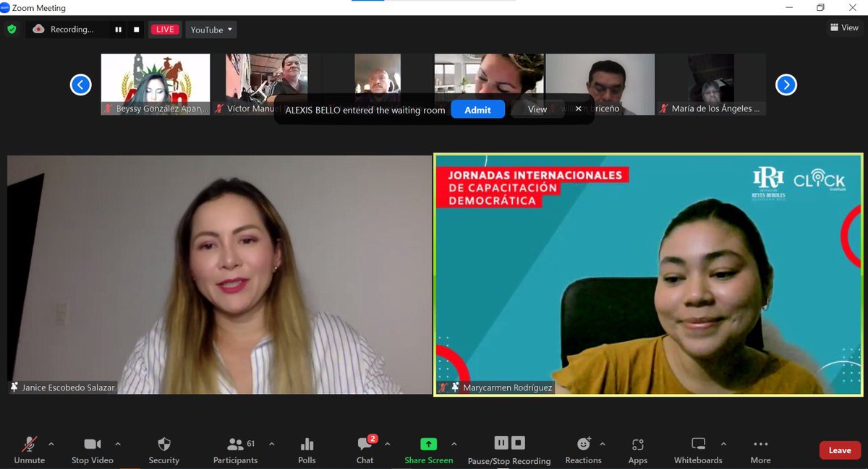Select María de los Ángeles thumbnail

coord(711,85)
